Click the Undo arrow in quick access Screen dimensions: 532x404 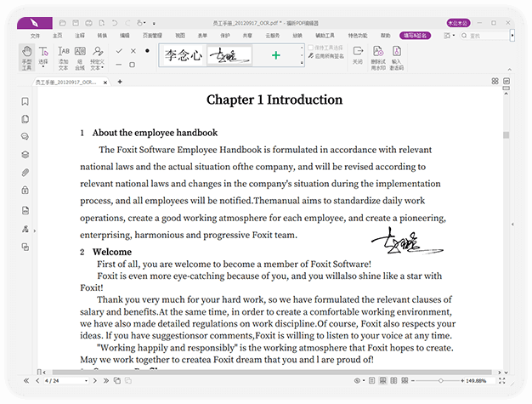(115, 23)
